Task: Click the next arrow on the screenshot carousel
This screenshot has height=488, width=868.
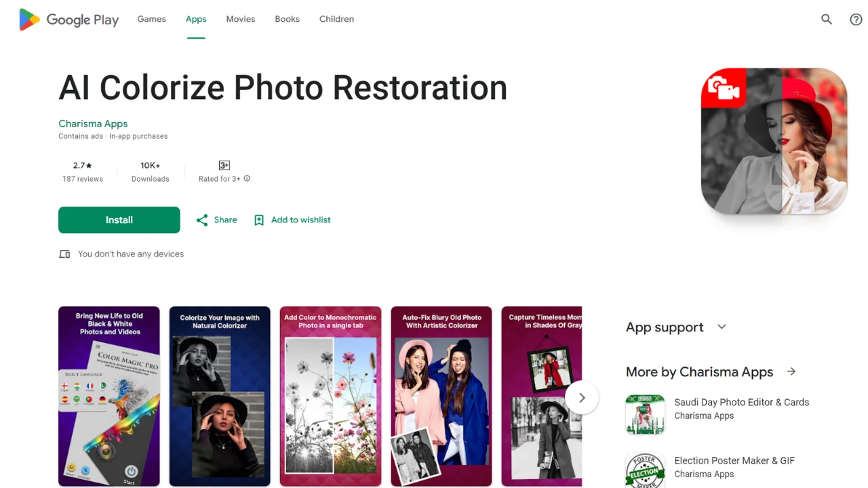Action: point(581,398)
